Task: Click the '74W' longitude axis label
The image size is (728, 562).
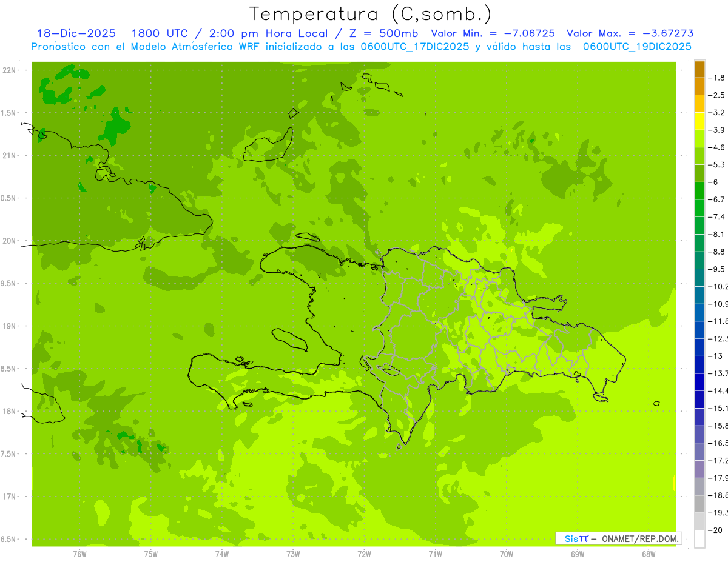Action: (222, 554)
